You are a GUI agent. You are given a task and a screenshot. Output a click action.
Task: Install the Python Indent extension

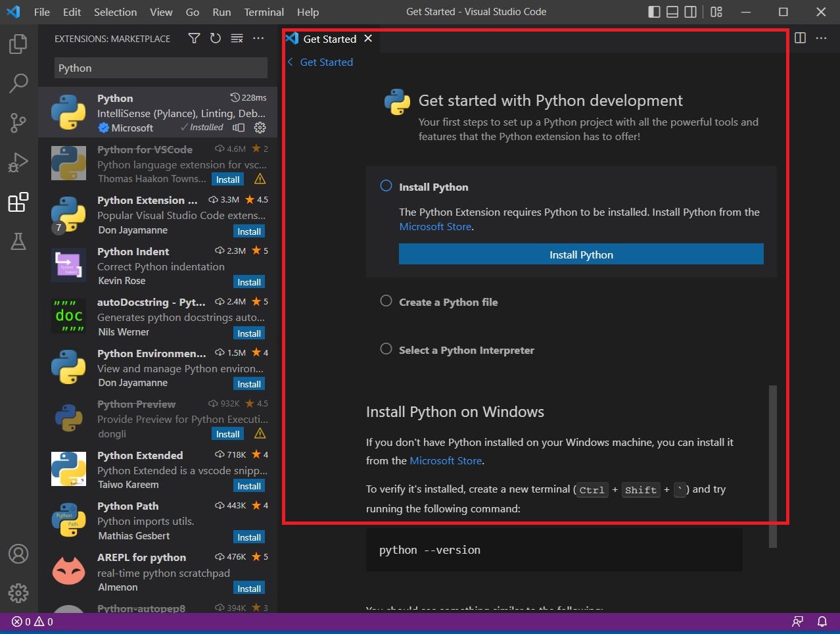click(249, 282)
